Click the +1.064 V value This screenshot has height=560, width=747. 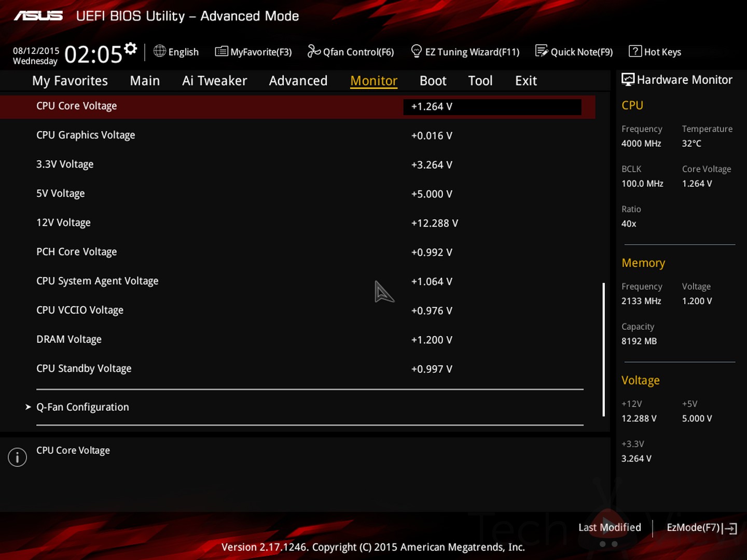(x=432, y=282)
